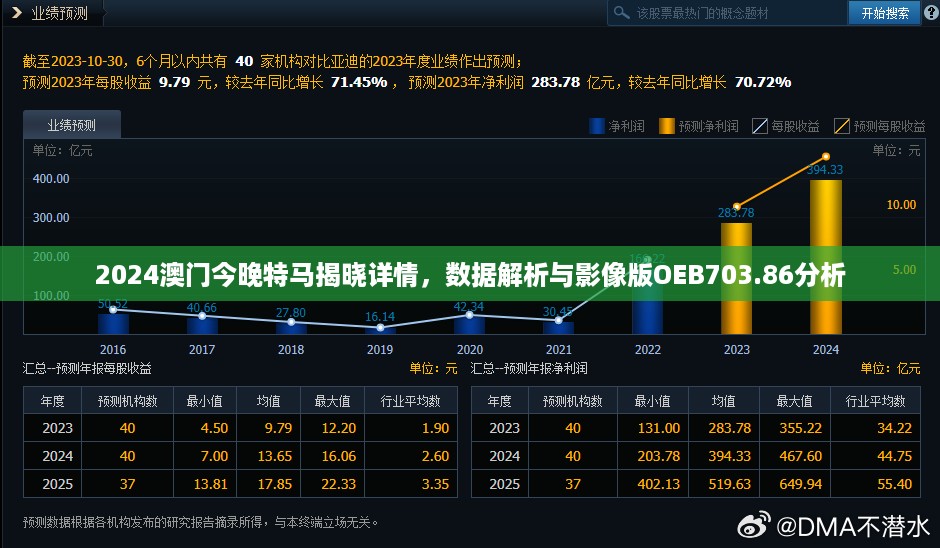940x548 pixels.
Task: Click the 2016 net profit bar
Action: click(x=113, y=324)
